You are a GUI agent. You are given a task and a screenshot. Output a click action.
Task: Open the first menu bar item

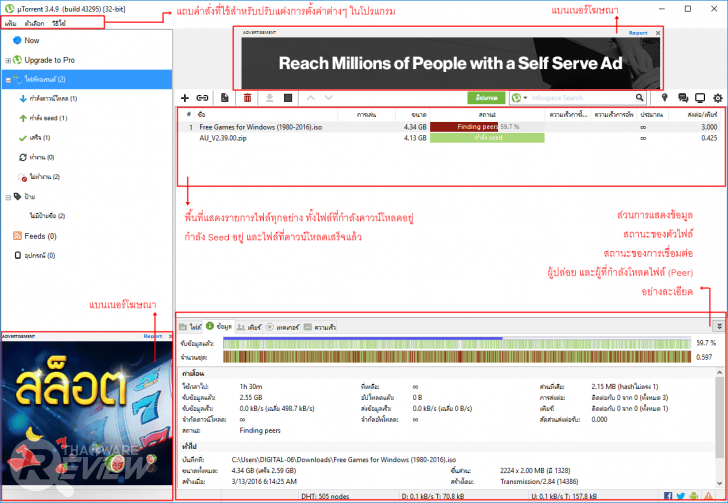tap(10, 23)
